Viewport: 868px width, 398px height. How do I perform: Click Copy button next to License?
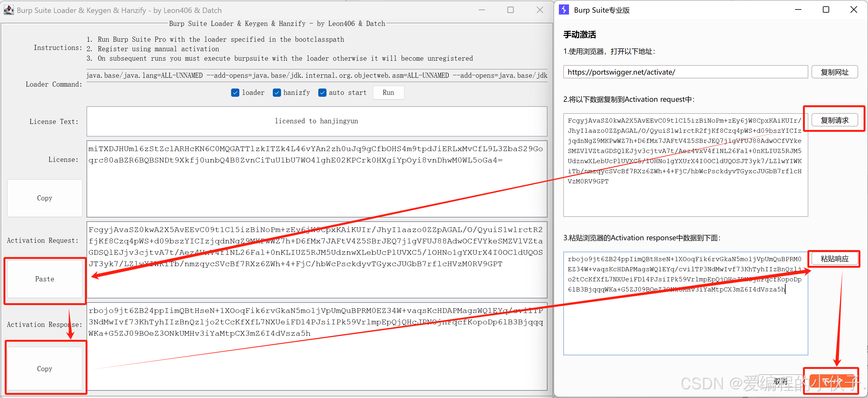45,198
